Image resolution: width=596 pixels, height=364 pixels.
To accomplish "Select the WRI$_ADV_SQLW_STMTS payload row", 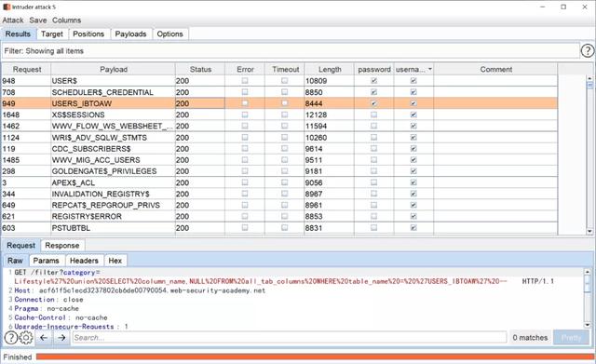I will coord(279,137).
